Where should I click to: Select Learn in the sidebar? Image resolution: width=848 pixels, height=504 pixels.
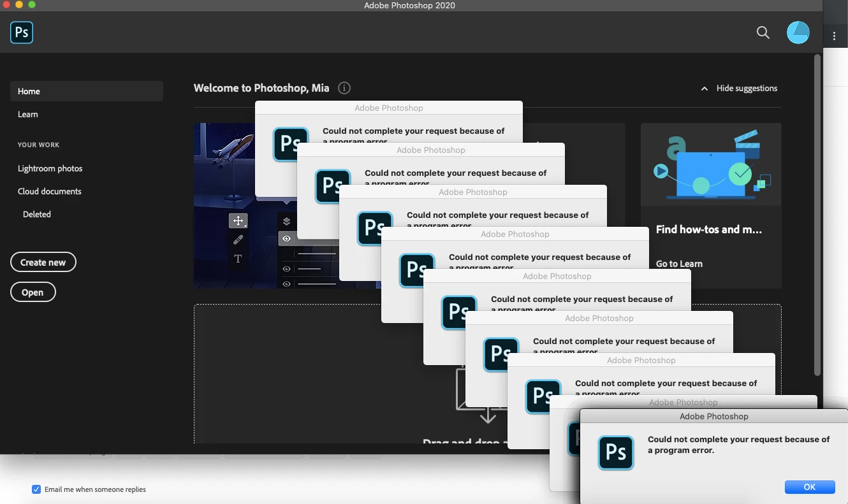pyautogui.click(x=28, y=114)
